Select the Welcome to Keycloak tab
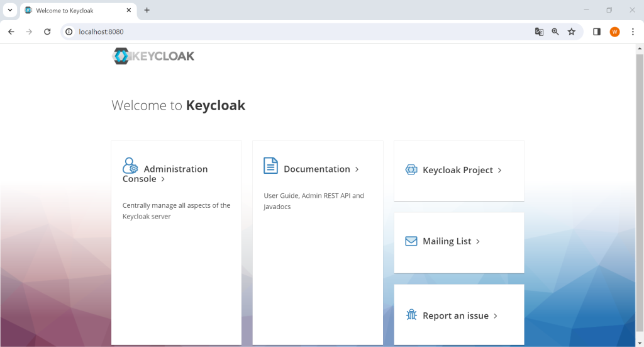 pos(78,11)
